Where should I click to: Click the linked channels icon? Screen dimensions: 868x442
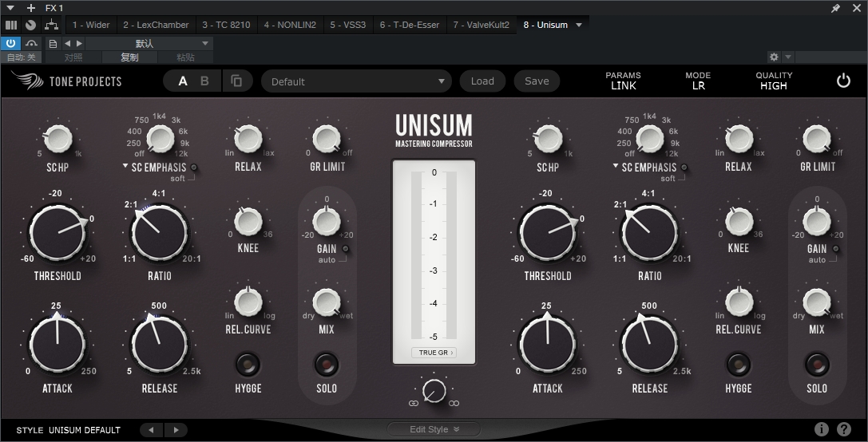413,403
